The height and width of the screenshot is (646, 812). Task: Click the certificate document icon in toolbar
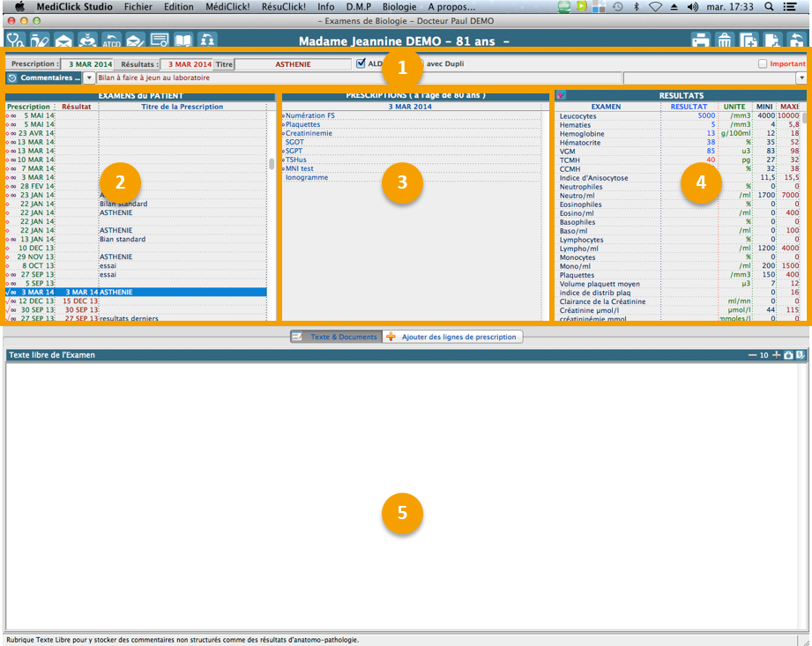pyautogui.click(x=160, y=40)
